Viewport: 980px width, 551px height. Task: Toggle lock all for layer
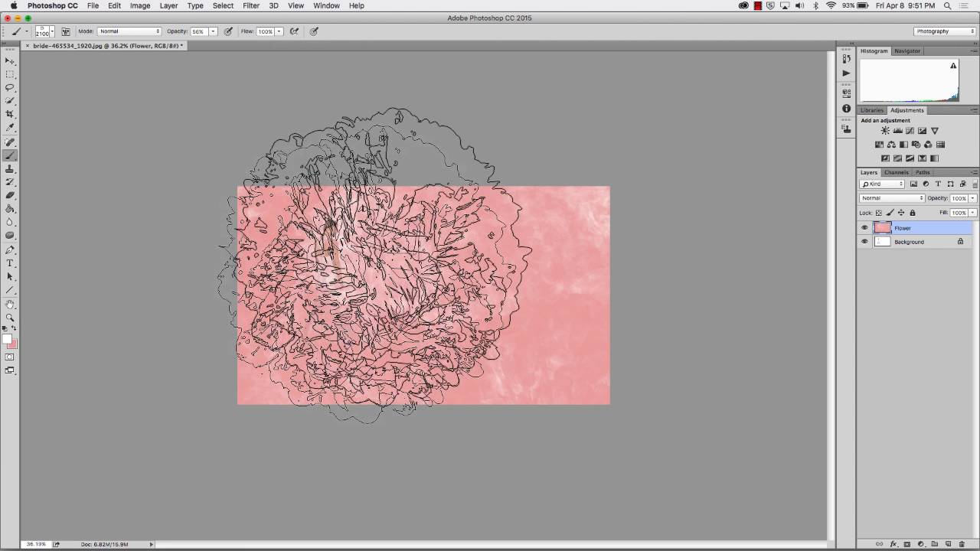[912, 213]
